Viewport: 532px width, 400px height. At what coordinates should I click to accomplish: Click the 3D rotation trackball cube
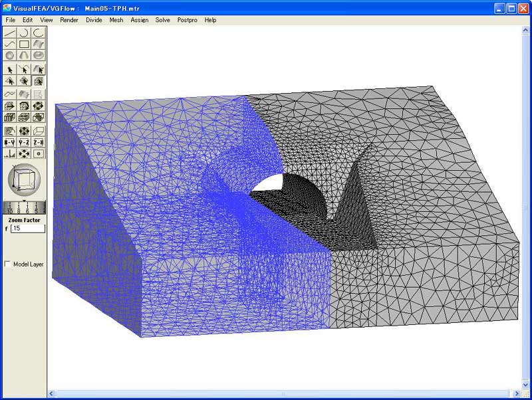[x=24, y=178]
